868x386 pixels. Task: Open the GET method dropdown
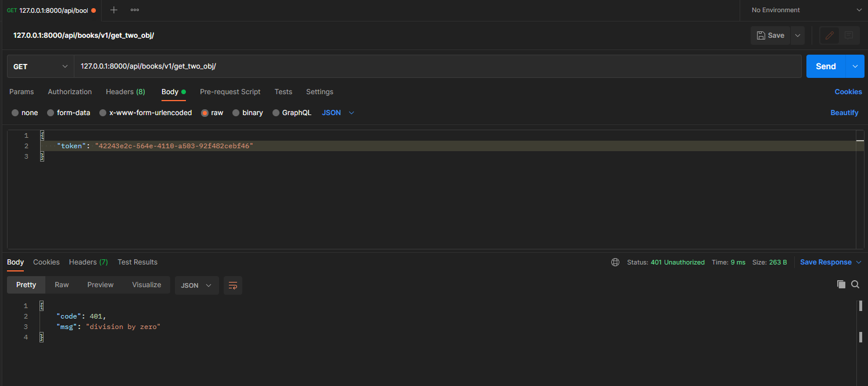tap(41, 66)
